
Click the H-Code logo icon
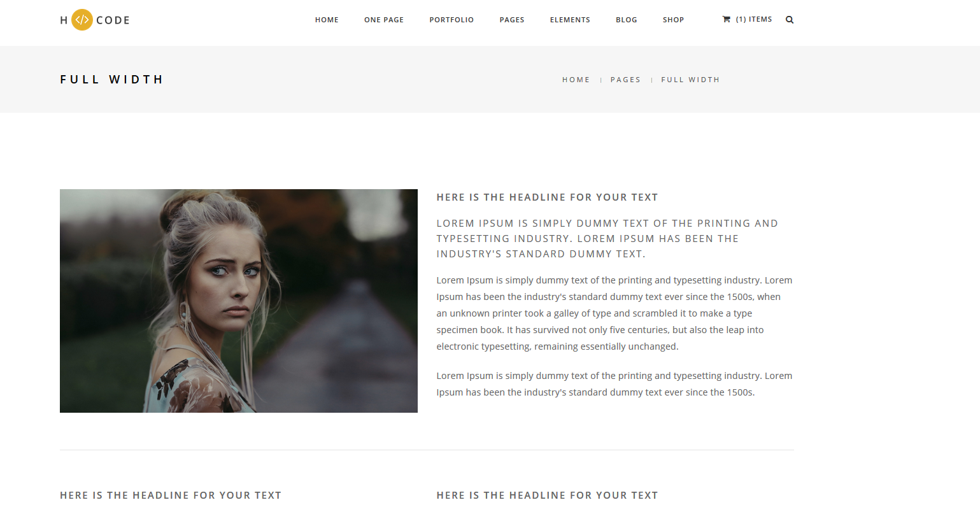coord(82,20)
